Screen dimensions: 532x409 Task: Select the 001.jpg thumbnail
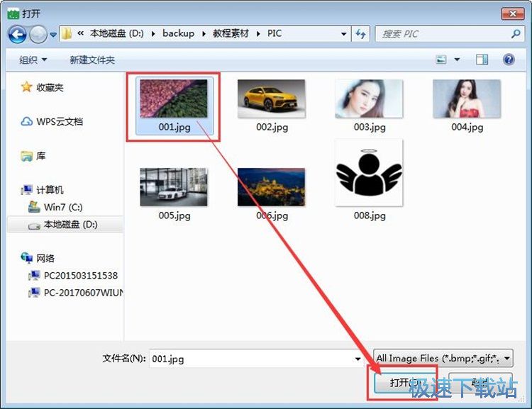(x=174, y=99)
